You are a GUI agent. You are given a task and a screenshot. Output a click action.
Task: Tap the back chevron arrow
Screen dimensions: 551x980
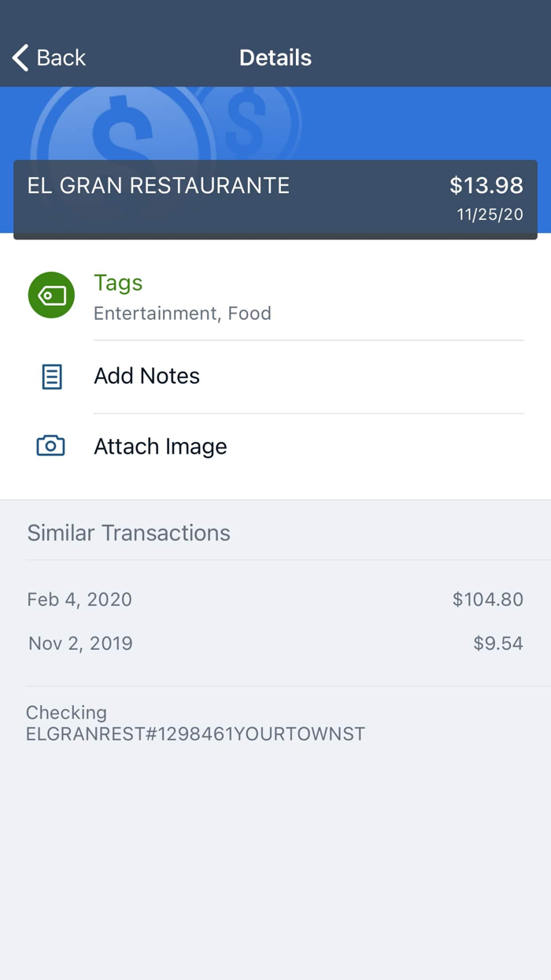click(19, 57)
